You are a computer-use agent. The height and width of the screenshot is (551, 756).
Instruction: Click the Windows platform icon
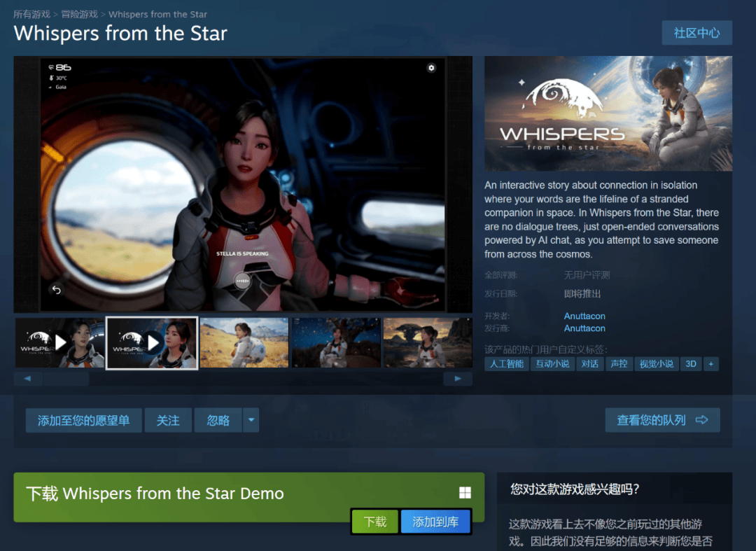(x=465, y=493)
